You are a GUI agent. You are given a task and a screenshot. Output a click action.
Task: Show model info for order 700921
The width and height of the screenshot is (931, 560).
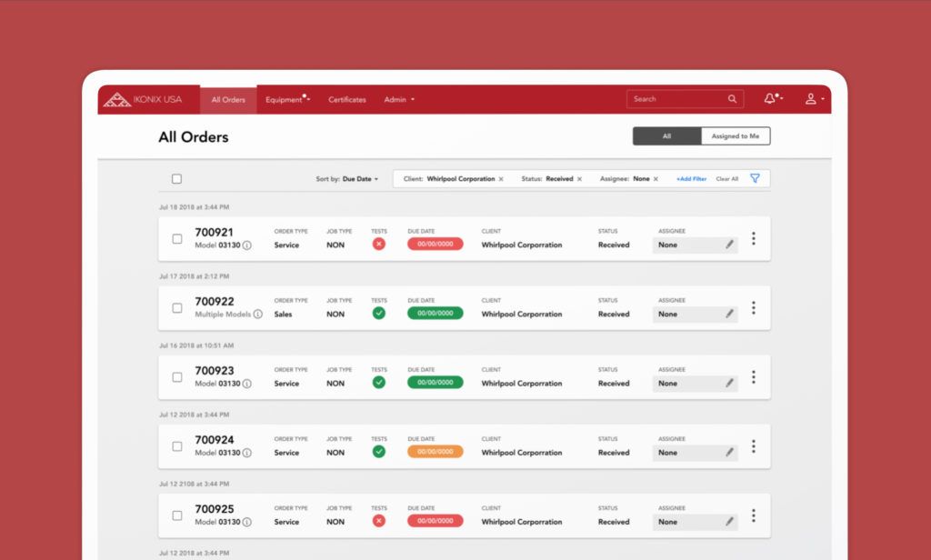click(x=247, y=245)
